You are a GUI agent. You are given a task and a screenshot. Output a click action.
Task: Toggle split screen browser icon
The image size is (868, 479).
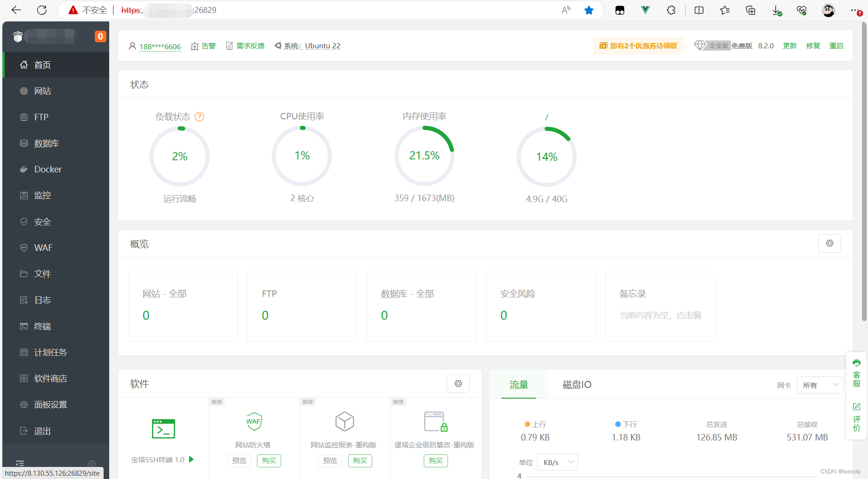click(x=699, y=10)
